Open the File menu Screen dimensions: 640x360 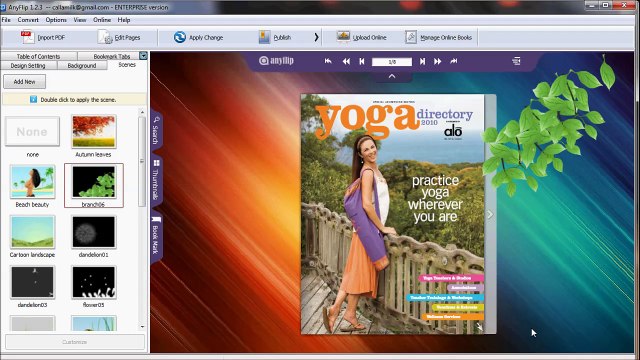(x=6, y=20)
